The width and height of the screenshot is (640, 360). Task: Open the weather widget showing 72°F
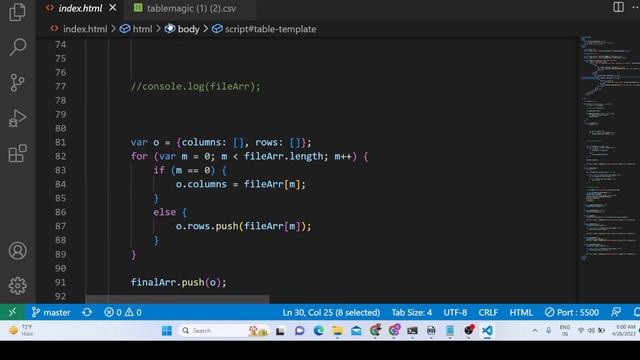[21, 330]
